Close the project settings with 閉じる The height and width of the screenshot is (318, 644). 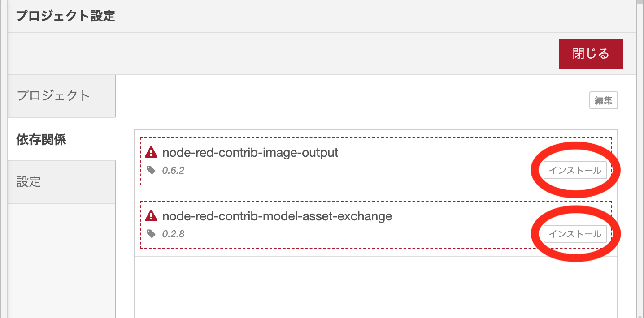tap(591, 54)
